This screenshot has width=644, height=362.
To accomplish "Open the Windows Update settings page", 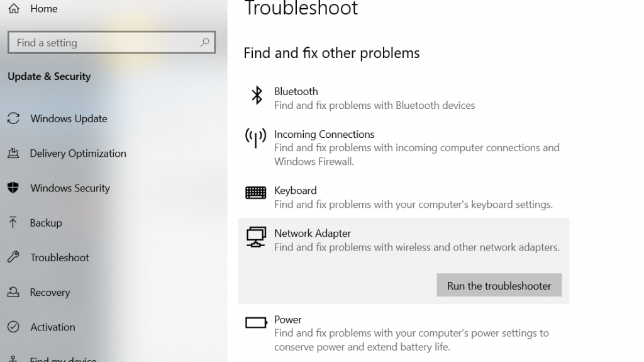I will (x=69, y=119).
